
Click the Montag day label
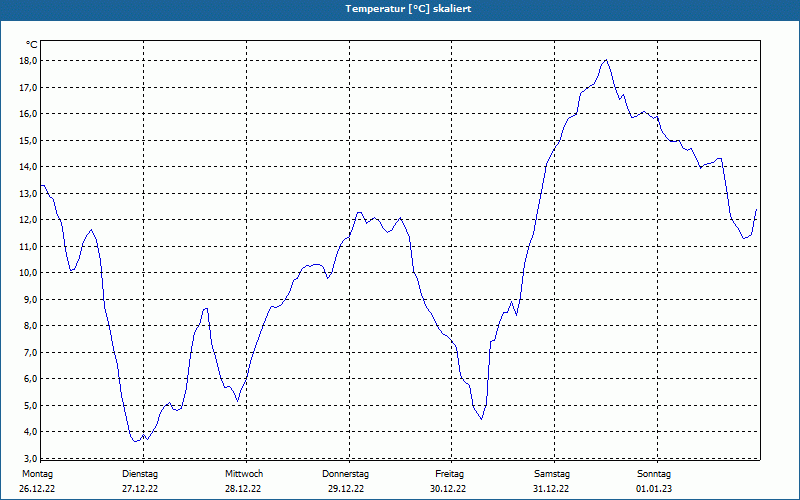[x=37, y=474]
